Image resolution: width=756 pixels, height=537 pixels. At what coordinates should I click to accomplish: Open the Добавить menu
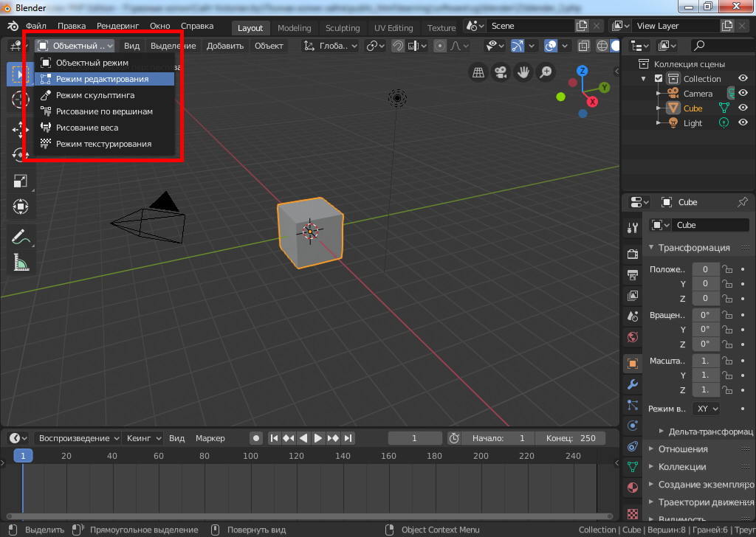(224, 46)
